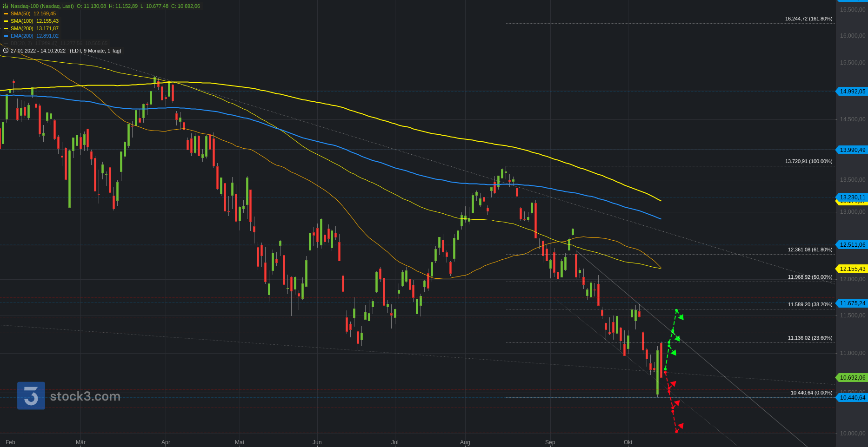Click the orange SMA(50) color marker
Viewport: 868px width, 447px height.
(x=6, y=14)
